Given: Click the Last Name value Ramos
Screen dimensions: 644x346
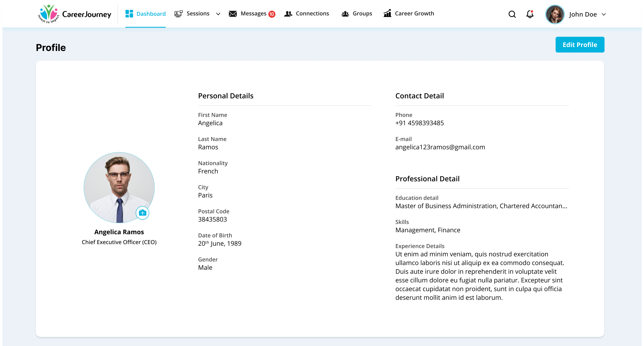Looking at the screenshot, I should (208, 147).
